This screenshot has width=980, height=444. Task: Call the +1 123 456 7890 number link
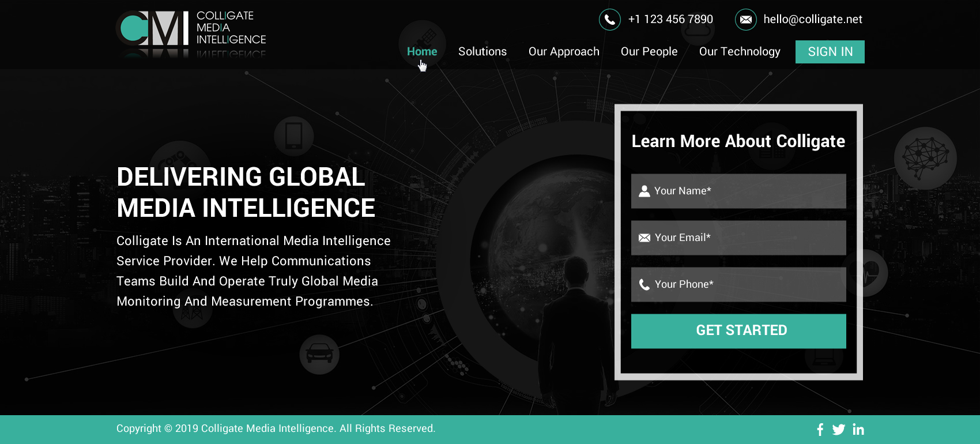coord(670,19)
